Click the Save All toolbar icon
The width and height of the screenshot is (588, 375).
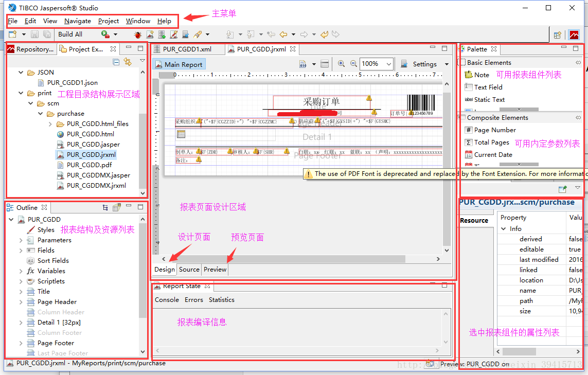pyautogui.click(x=47, y=34)
